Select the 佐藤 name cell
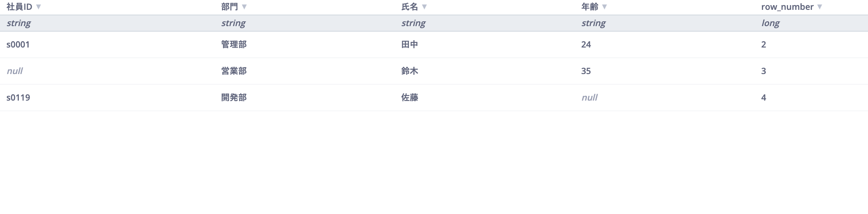 point(409,98)
